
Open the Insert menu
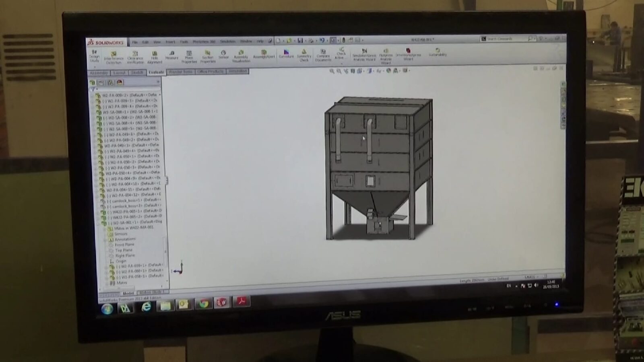point(170,42)
